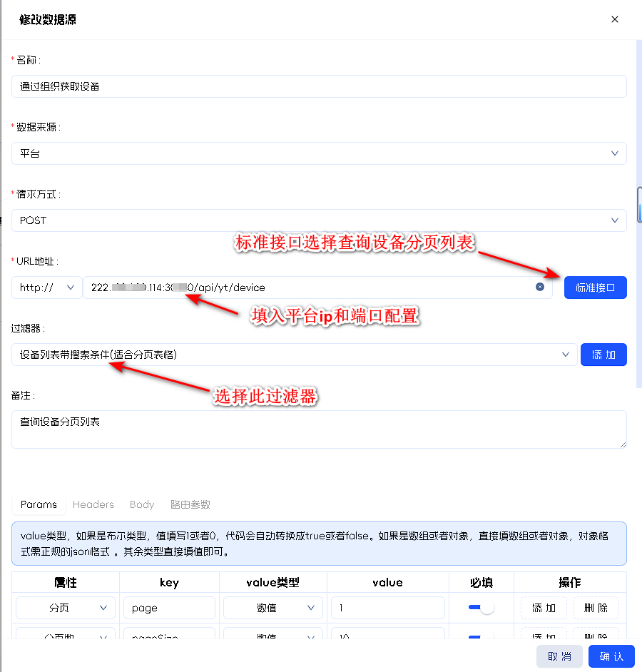Open the 数据来源 dropdown
Viewport: 642px width, 672px height.
pyautogui.click(x=318, y=153)
